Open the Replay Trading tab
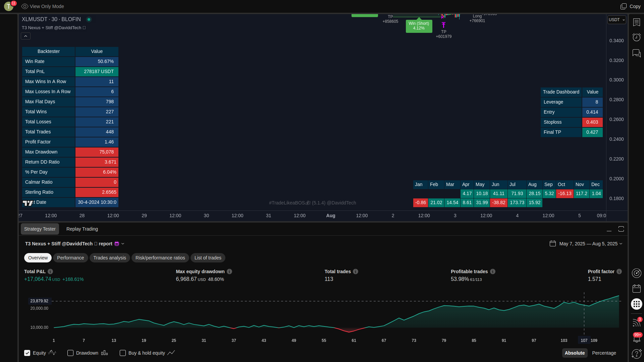644x362 pixels. pos(82,229)
